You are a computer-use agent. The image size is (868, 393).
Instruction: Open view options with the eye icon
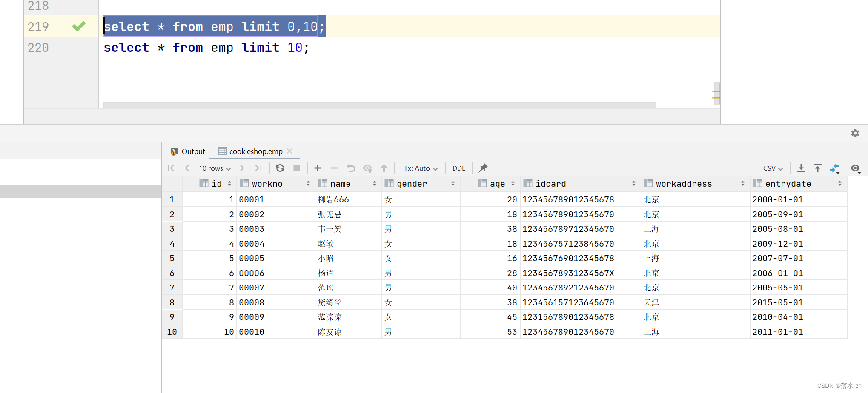[856, 168]
